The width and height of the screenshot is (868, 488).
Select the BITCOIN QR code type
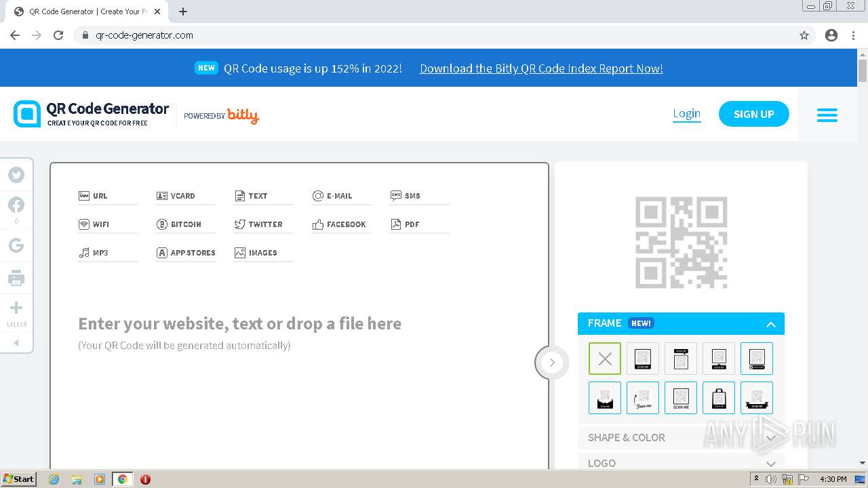185,224
